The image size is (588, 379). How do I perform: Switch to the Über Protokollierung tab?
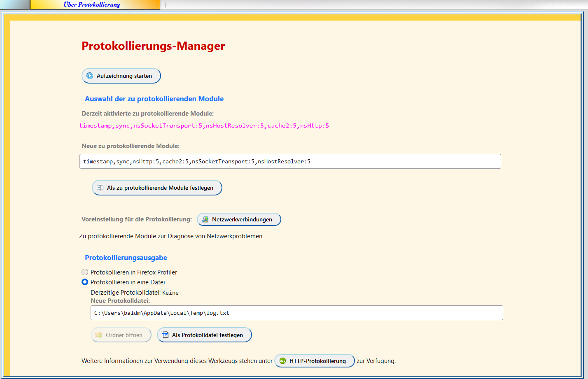[95, 5]
